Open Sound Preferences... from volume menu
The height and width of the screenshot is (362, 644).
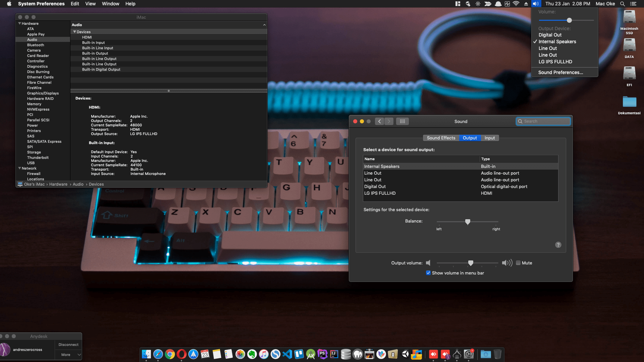[565, 72]
